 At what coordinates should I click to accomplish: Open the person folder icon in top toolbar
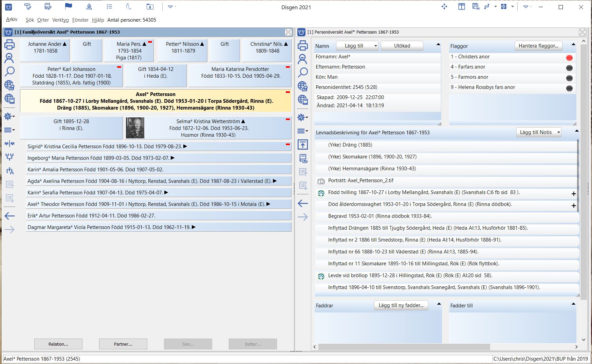(150, 6)
